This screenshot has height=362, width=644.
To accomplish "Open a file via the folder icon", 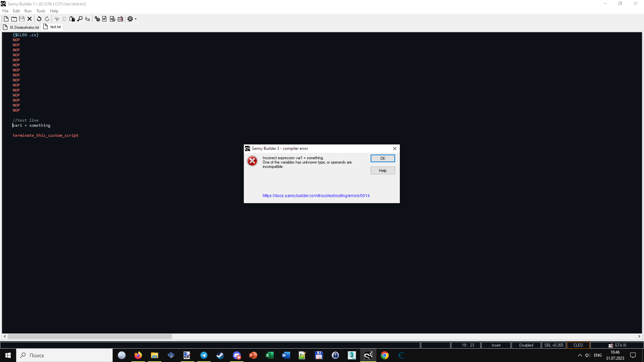I will (x=14, y=19).
